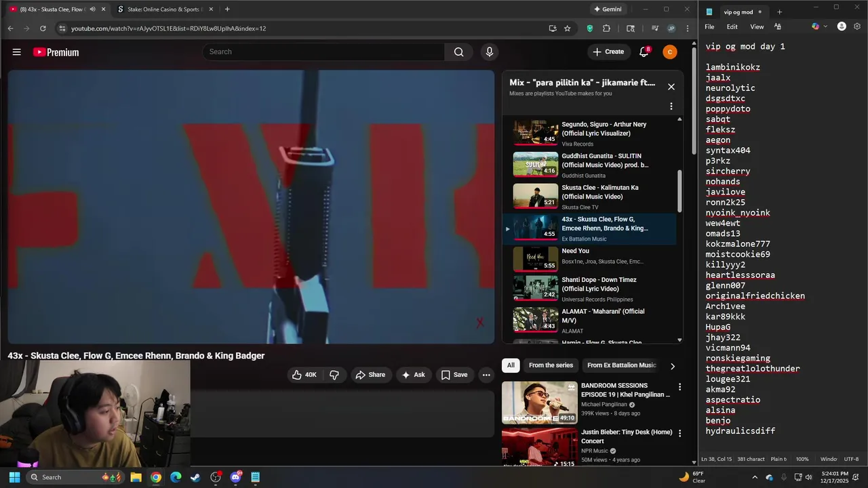The width and height of the screenshot is (868, 488).
Task: Click the Create button
Action: coord(608,52)
